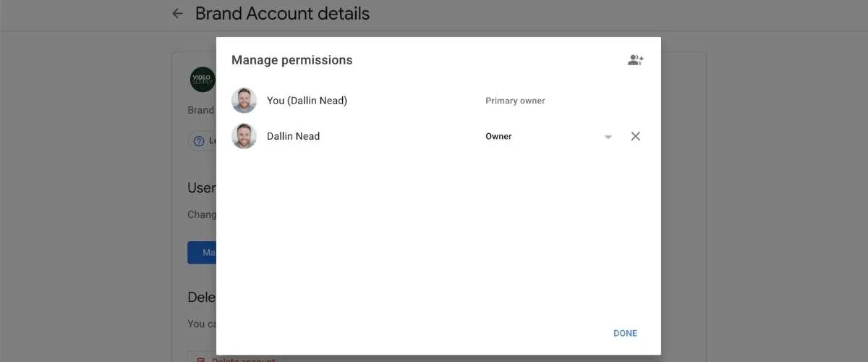Click the DONE button

click(625, 333)
